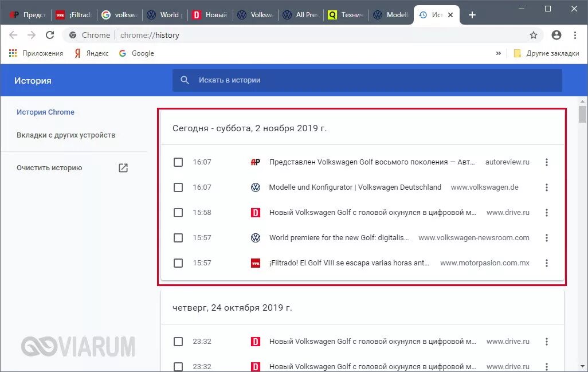588x372 pixels.
Task: Open a new tab with plus button
Action: [472, 15]
